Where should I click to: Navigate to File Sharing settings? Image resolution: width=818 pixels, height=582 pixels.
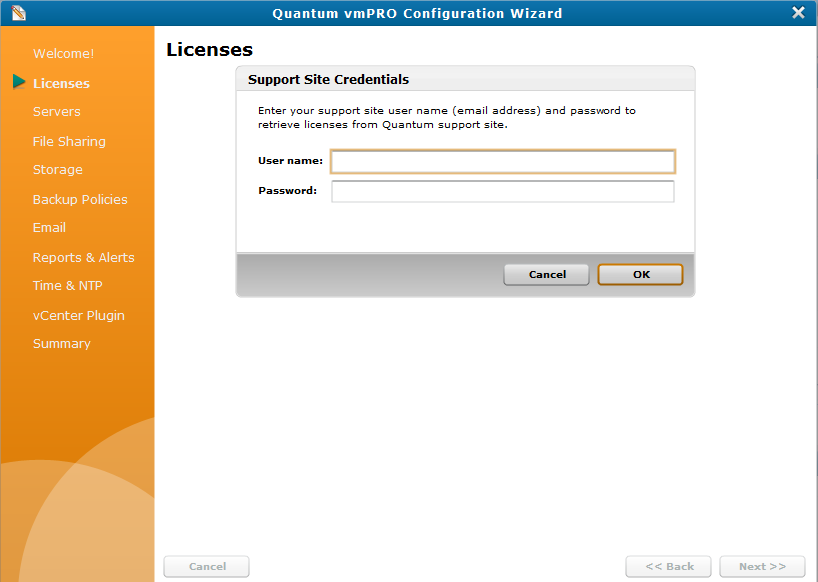pyautogui.click(x=69, y=141)
